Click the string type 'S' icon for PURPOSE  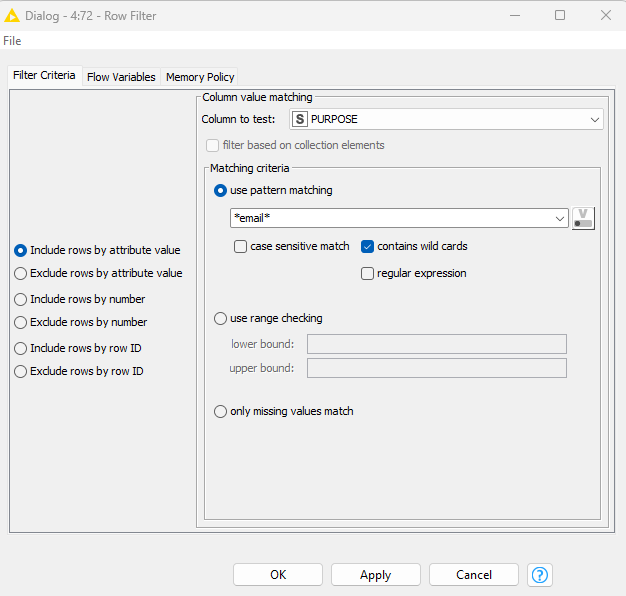point(299,119)
